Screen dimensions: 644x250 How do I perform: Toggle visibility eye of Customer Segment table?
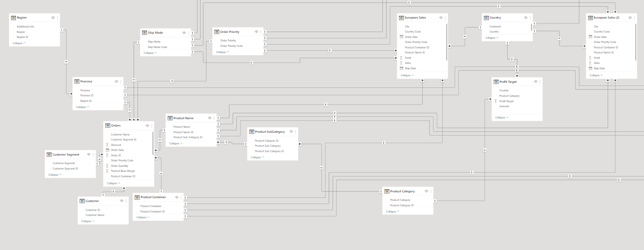coord(88,155)
